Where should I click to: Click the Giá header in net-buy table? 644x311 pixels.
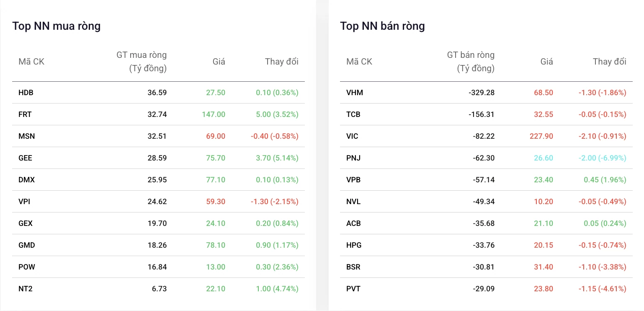219,62
